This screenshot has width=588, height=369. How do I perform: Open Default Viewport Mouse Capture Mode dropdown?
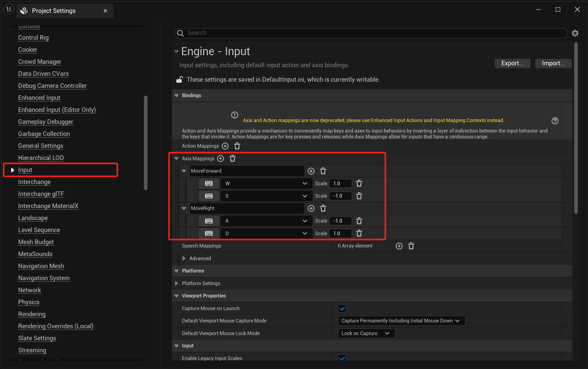coord(401,321)
